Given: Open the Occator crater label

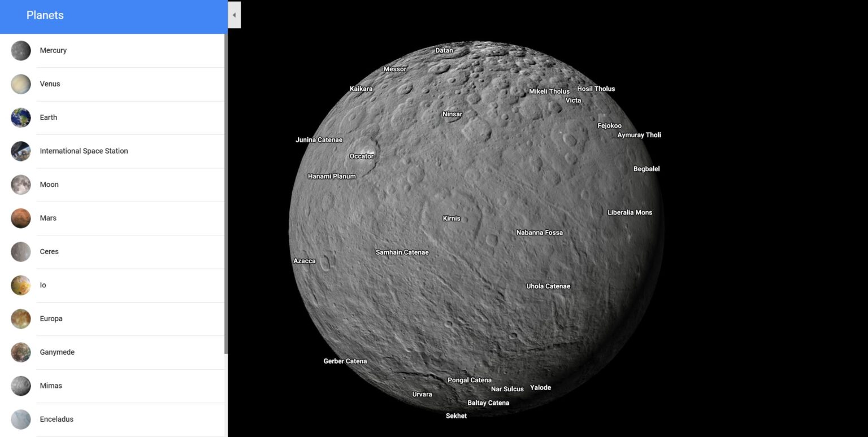Looking at the screenshot, I should tap(361, 156).
